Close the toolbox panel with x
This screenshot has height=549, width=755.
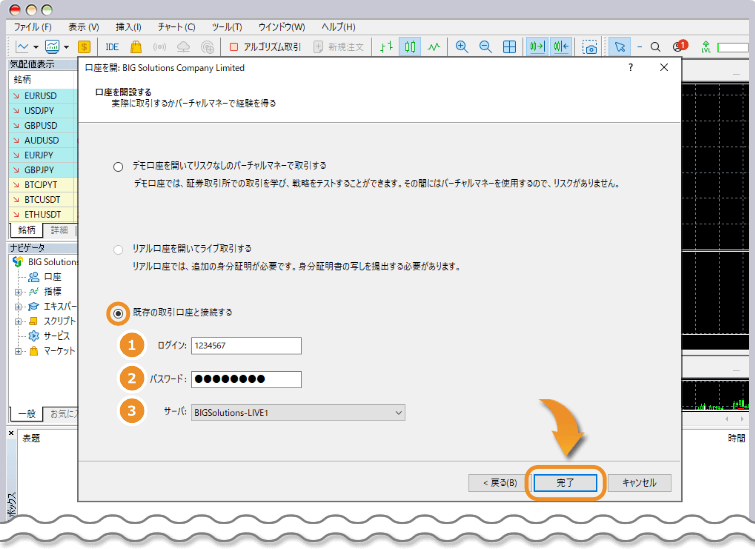click(11, 433)
